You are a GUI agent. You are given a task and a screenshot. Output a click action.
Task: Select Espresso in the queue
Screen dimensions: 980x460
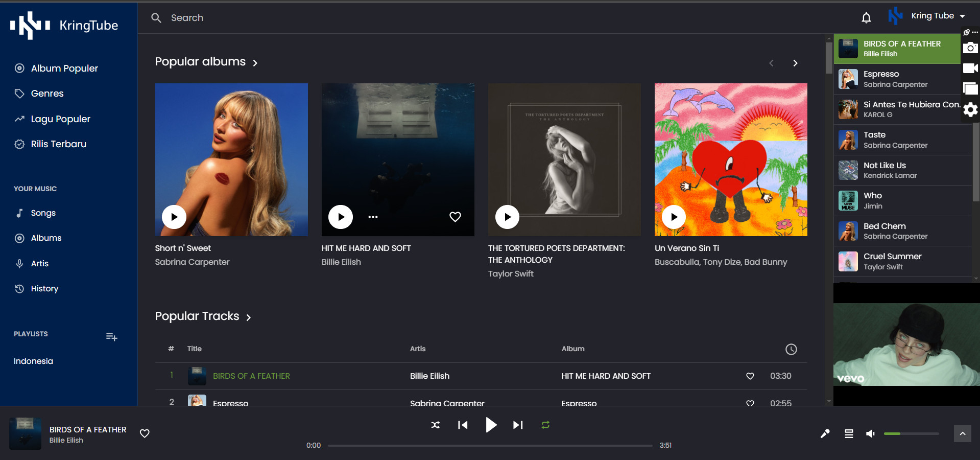[x=897, y=79]
